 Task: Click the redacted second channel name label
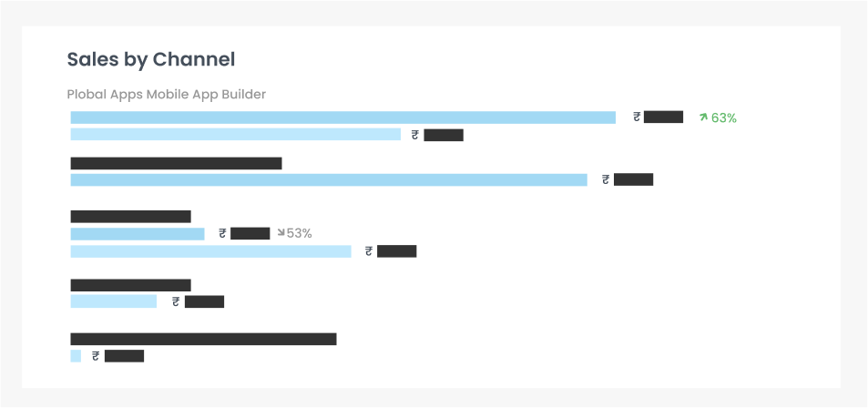point(176,163)
